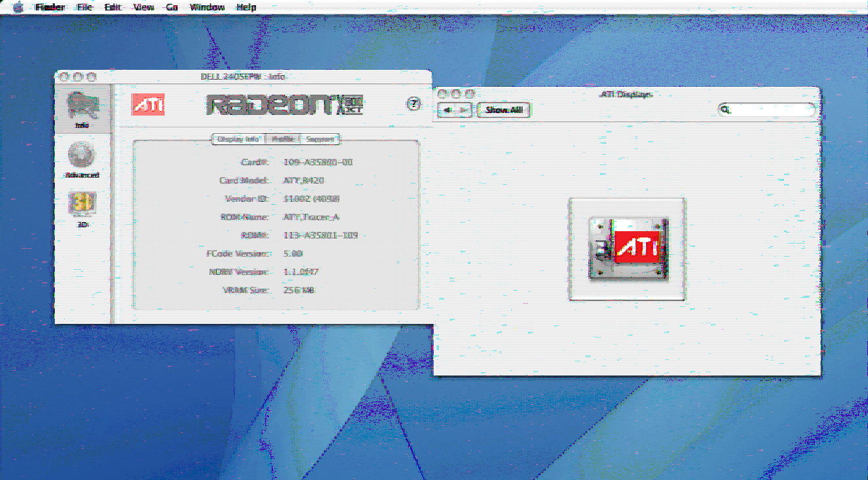Screen dimensions: 868x480
Task: Click the ATI Displays window title
Action: pyautogui.click(x=626, y=94)
